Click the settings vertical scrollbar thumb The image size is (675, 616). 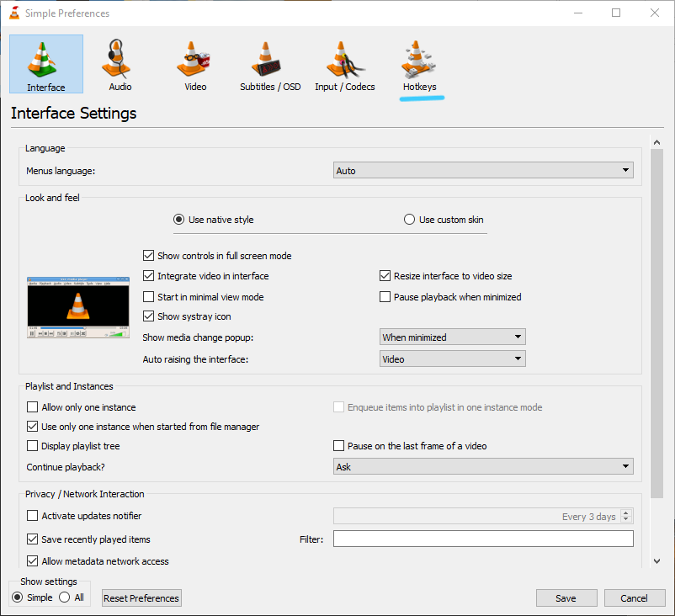click(x=657, y=324)
